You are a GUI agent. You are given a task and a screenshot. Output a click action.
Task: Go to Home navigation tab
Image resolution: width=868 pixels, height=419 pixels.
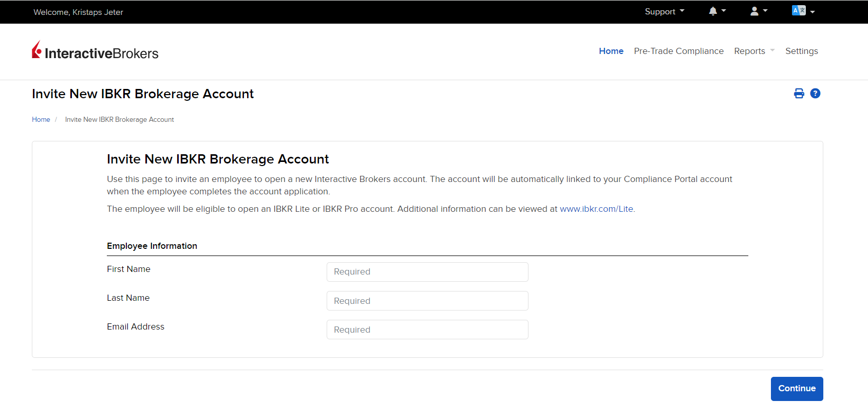[x=611, y=51]
